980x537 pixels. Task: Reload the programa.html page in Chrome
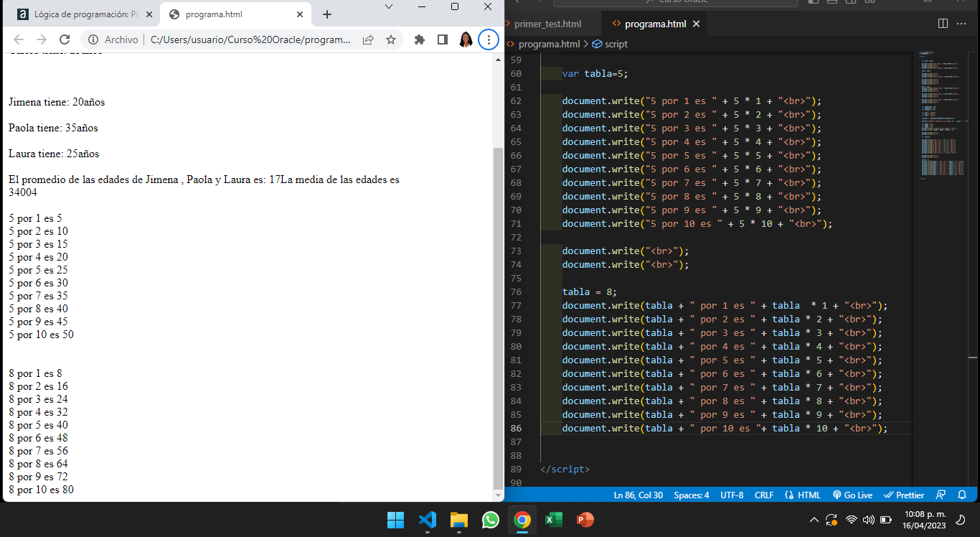pyautogui.click(x=65, y=39)
